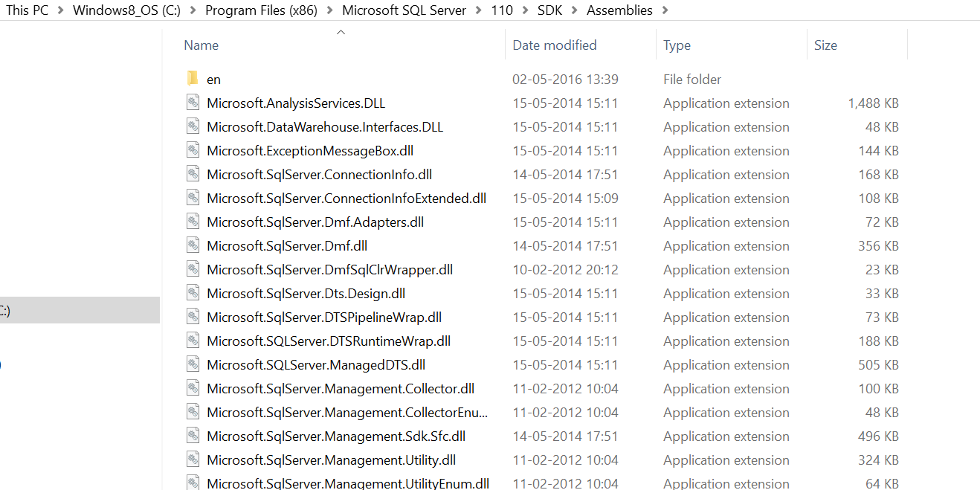Image resolution: width=980 pixels, height=490 pixels.
Task: Click the Management.Sdk.Sfc.dll file icon
Action: pos(193,436)
